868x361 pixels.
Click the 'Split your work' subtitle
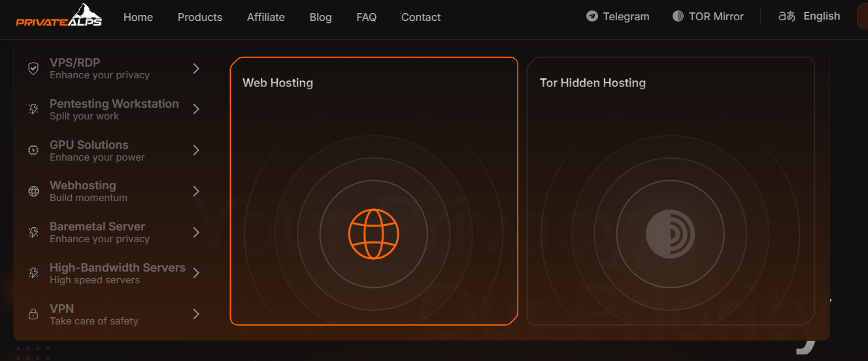pyautogui.click(x=84, y=116)
